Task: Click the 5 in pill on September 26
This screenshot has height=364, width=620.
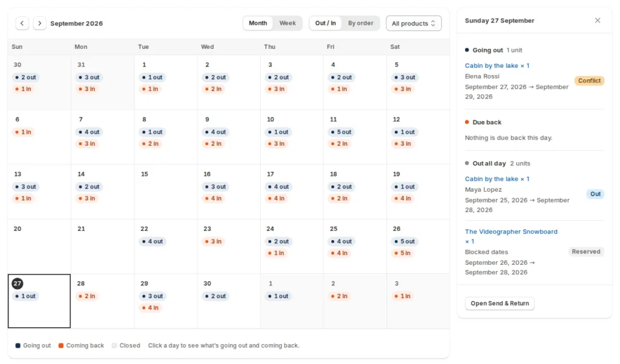Action: pos(403,253)
